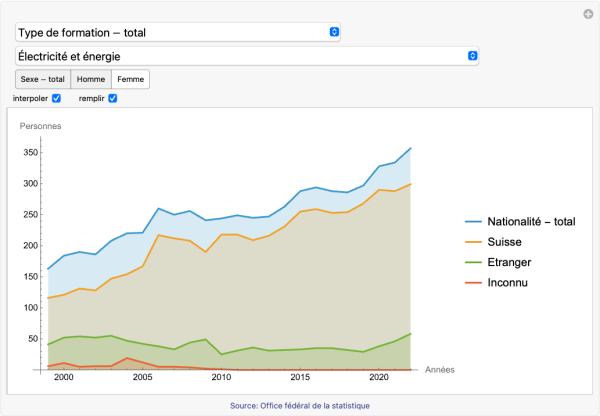This screenshot has height=416, width=600.
Task: Click the red Inconnu legend marker
Action: tap(472, 283)
